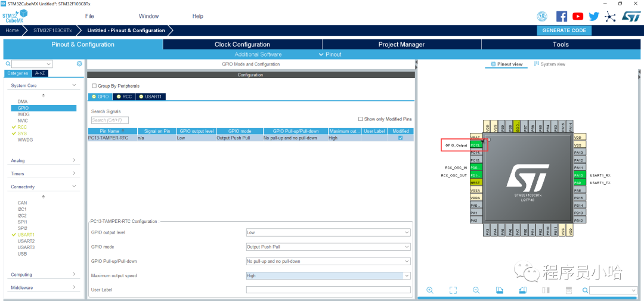
Task: Switch to System view
Action: [x=550, y=64]
